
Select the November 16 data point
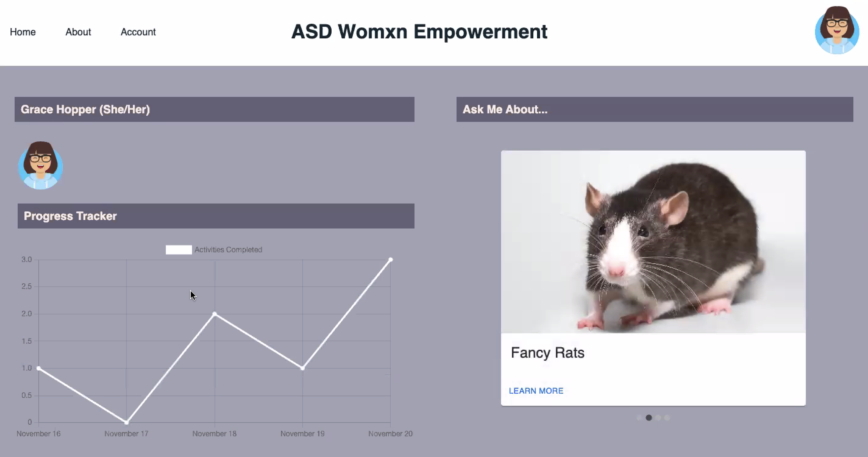[39, 368]
